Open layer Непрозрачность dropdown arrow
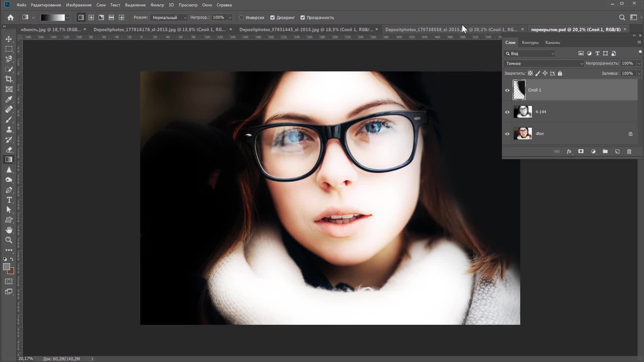Screen dimensions: 644x362 coord(639,63)
